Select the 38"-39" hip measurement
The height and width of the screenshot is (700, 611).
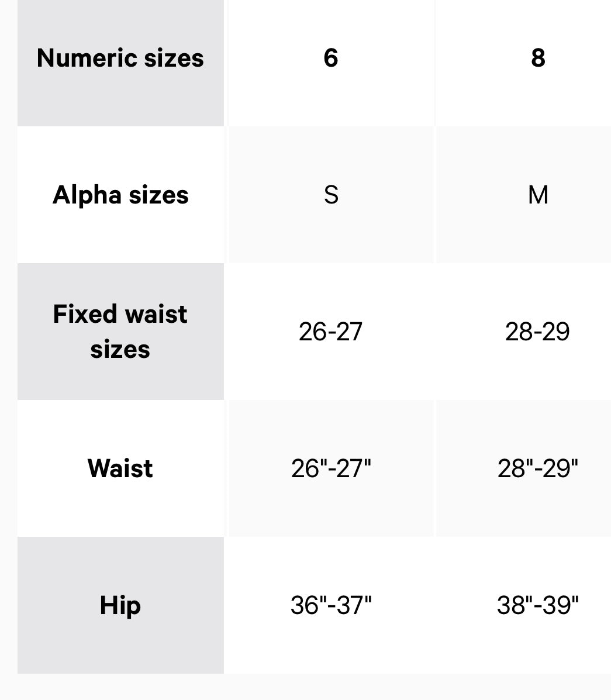(x=537, y=605)
